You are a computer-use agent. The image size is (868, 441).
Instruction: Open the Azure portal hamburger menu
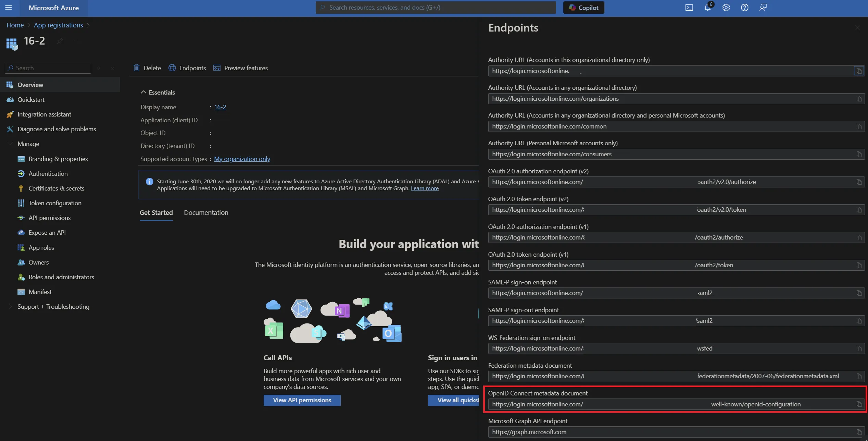pos(9,8)
